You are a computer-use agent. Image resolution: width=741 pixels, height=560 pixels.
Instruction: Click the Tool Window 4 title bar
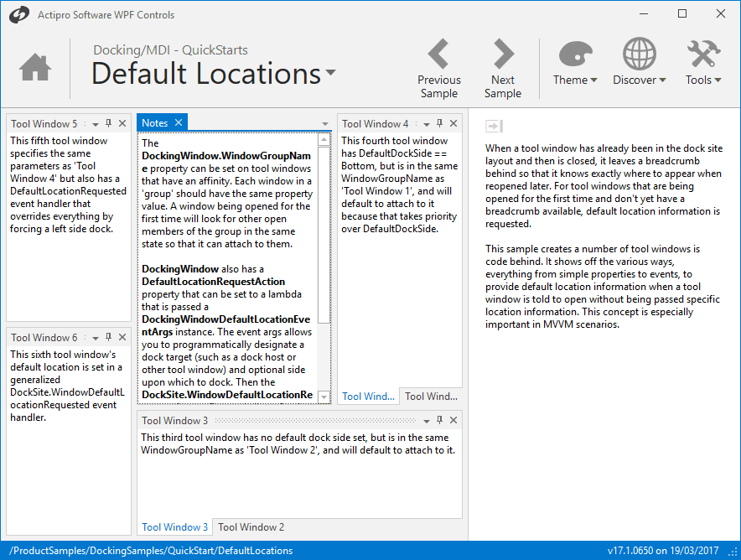tap(400, 124)
